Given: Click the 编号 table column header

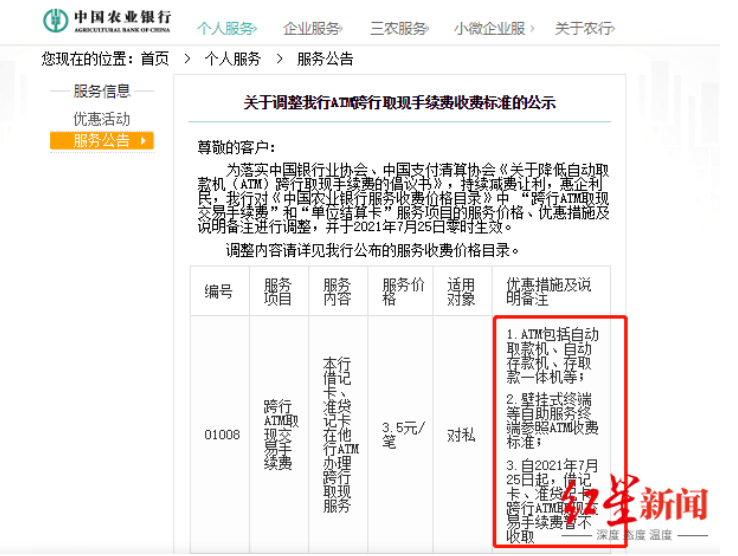Looking at the screenshot, I should (218, 291).
